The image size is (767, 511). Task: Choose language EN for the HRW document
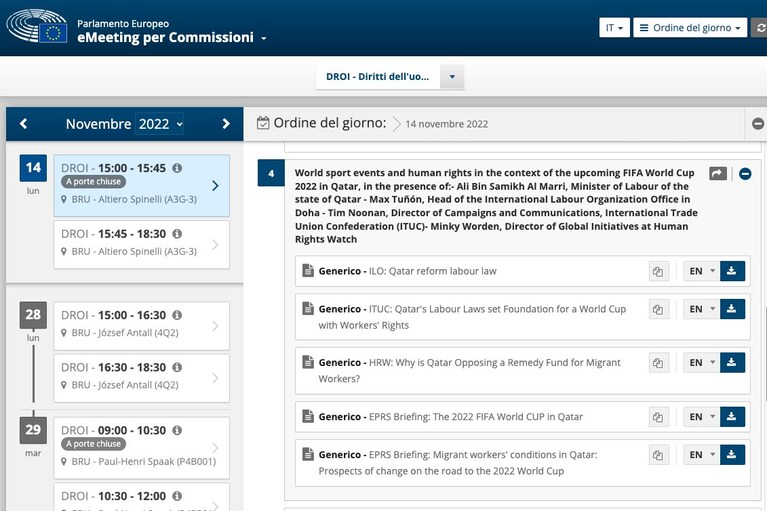tap(701, 363)
